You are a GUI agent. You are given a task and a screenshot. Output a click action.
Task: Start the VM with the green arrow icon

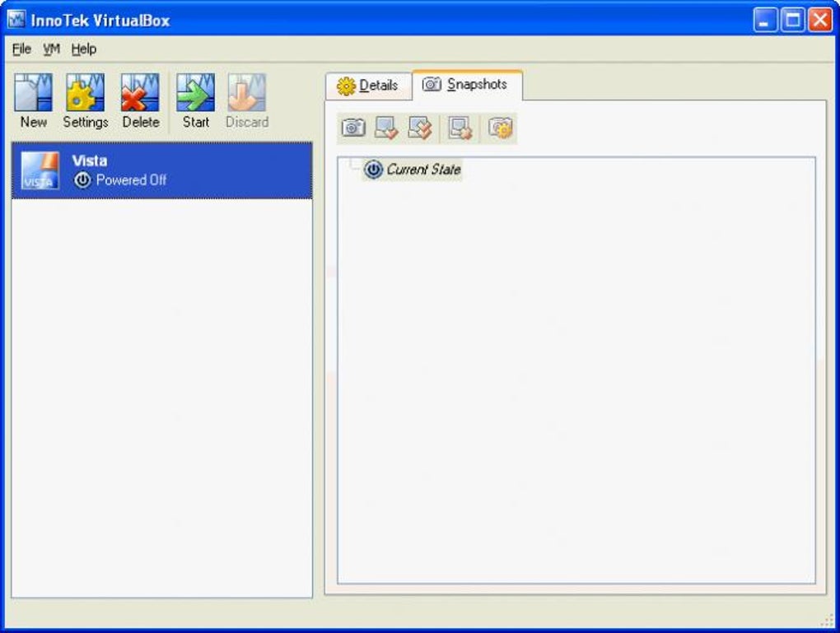[195, 93]
